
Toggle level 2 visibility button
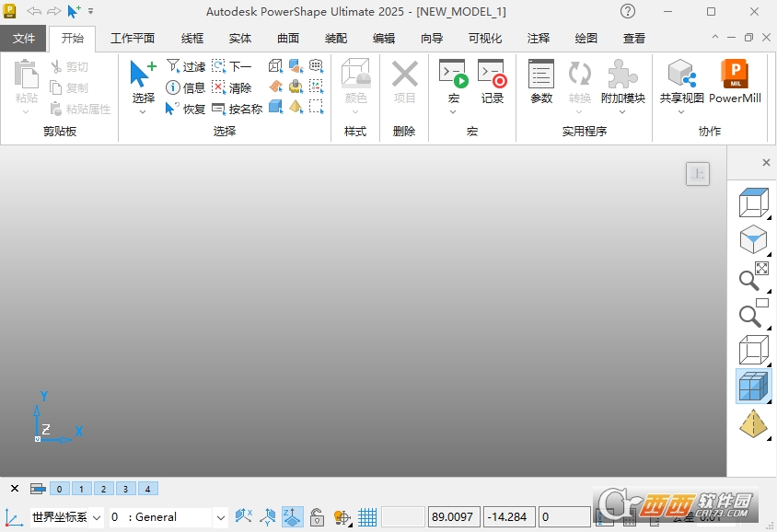pyautogui.click(x=103, y=489)
